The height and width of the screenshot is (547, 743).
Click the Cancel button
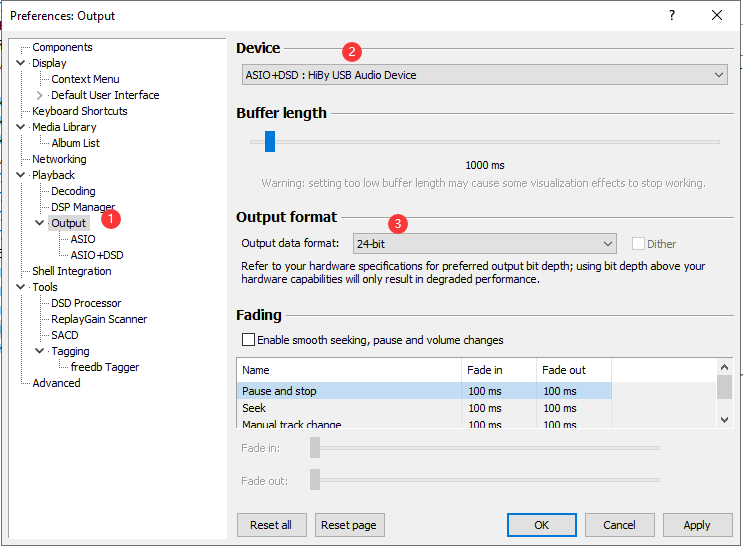619,525
